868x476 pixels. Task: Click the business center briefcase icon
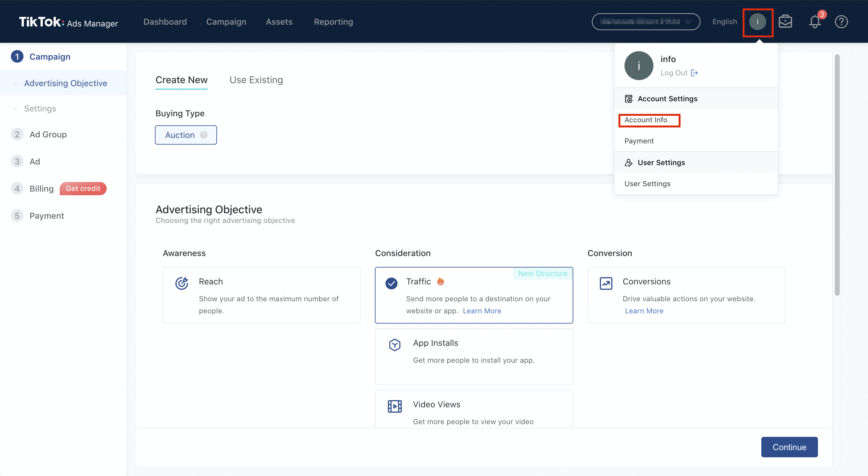point(785,22)
